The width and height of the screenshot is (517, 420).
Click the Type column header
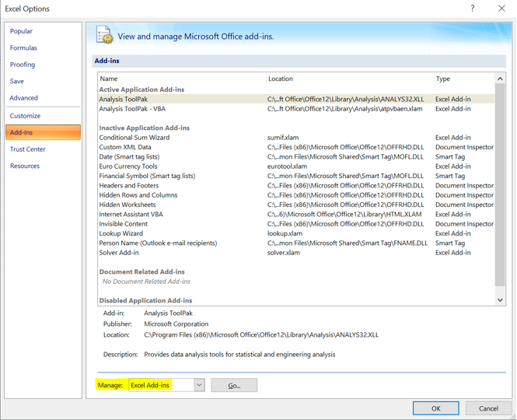click(x=464, y=79)
